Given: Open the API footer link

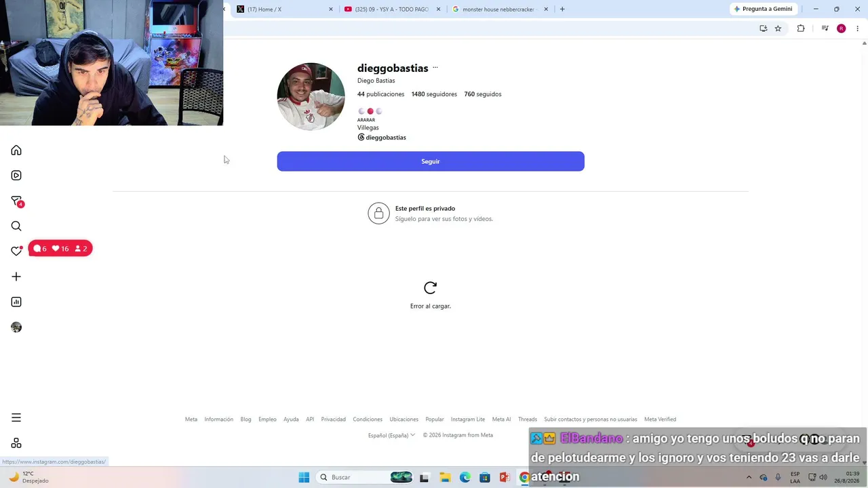Looking at the screenshot, I should pyautogui.click(x=310, y=420).
